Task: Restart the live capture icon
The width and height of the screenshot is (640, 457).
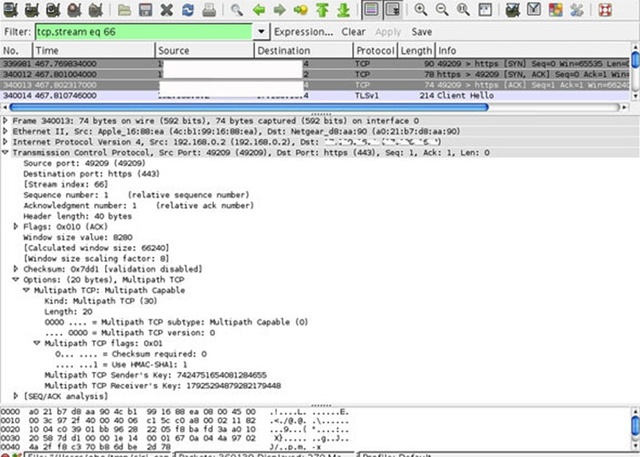Action: pyautogui.click(x=96, y=9)
